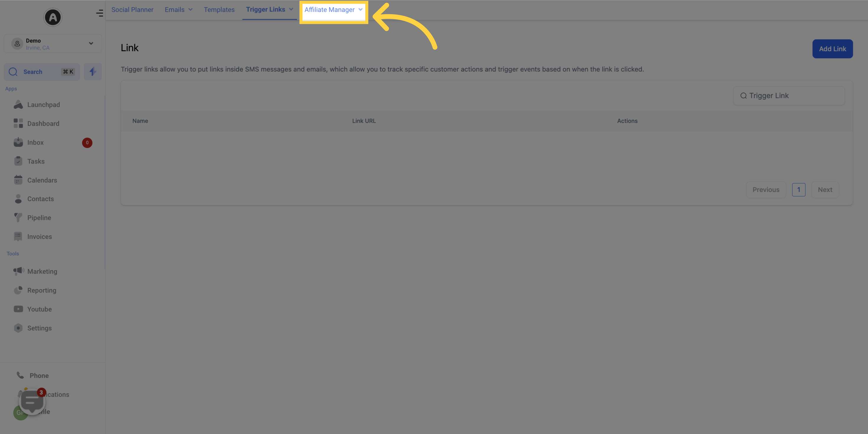Click the Reporting sidebar icon
The height and width of the screenshot is (434, 868).
coord(18,290)
